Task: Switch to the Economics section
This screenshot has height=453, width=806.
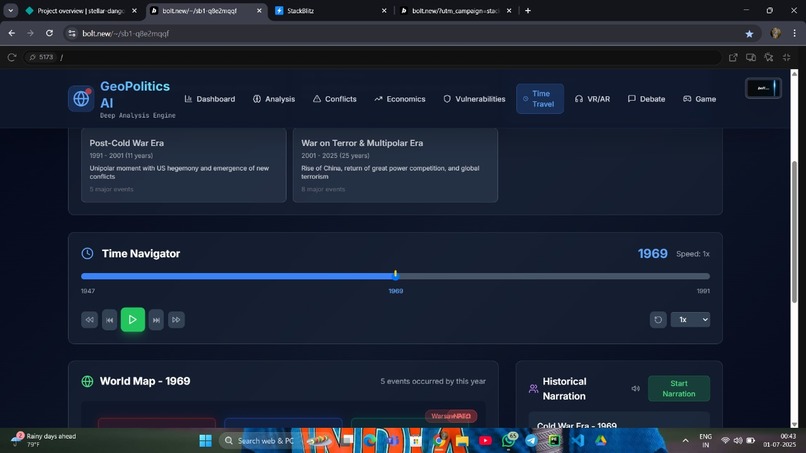Action: 400,99
